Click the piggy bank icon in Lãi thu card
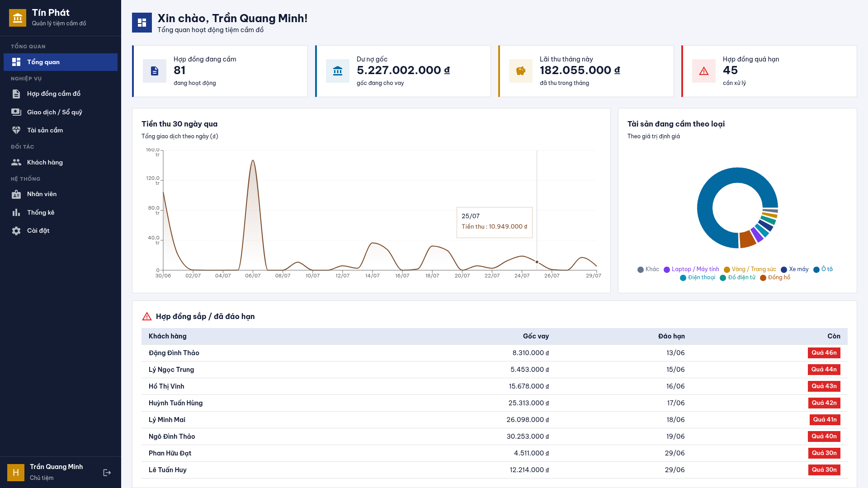Viewport: 868px width, 488px height. (521, 71)
